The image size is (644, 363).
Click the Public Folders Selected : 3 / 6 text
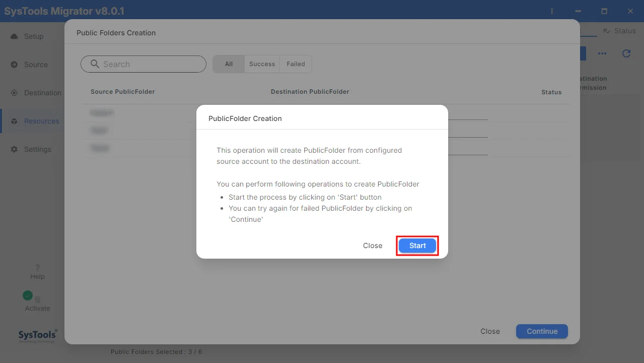(156, 352)
